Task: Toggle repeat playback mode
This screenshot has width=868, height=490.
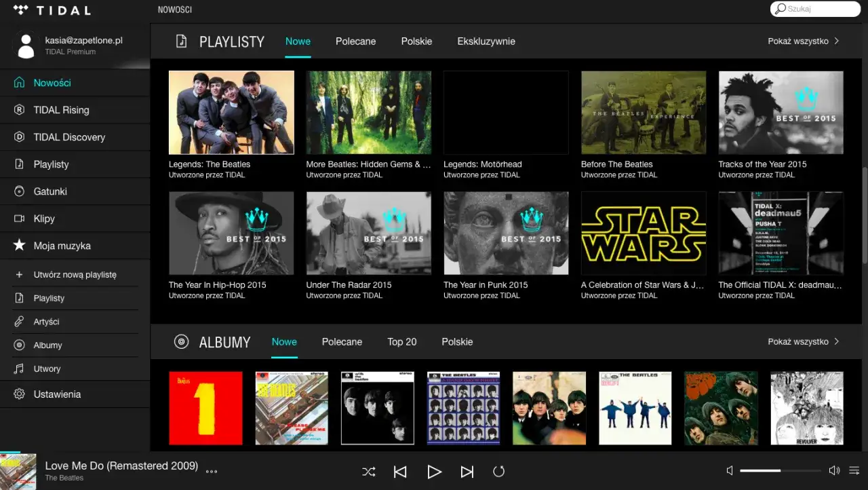Action: [x=498, y=472]
